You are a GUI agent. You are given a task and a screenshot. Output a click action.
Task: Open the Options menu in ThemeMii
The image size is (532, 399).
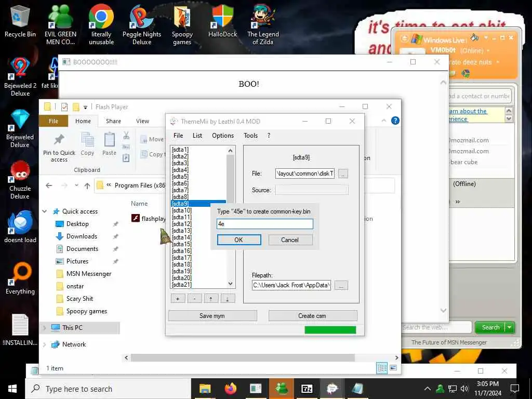coord(223,136)
